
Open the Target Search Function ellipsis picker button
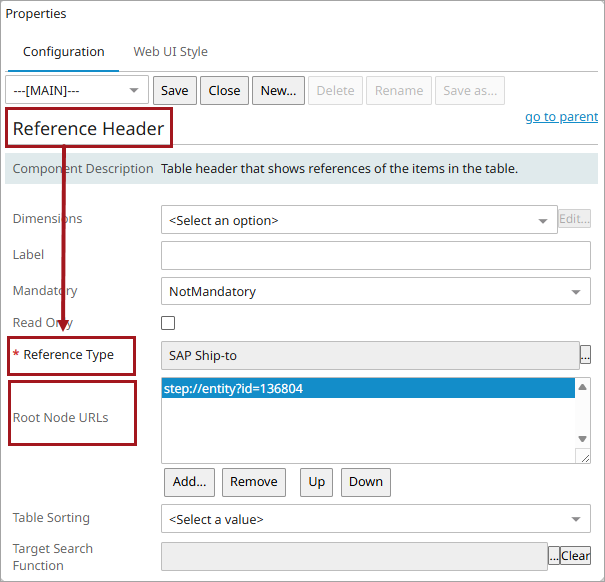[554, 555]
